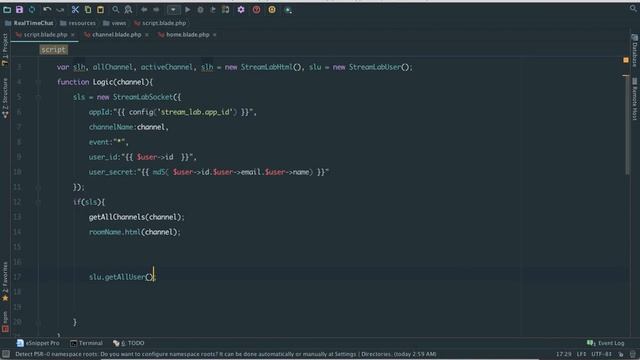Click the lock read-only status icon
This screenshot has width=640, height=360.
point(621,354)
